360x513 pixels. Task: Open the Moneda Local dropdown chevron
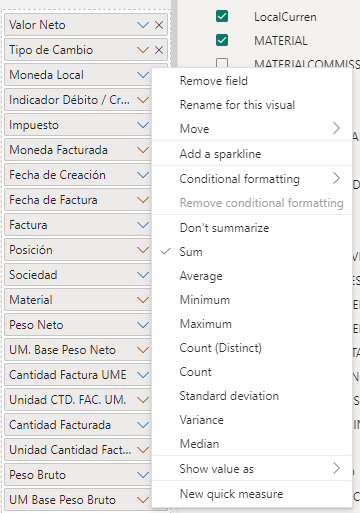(x=143, y=75)
